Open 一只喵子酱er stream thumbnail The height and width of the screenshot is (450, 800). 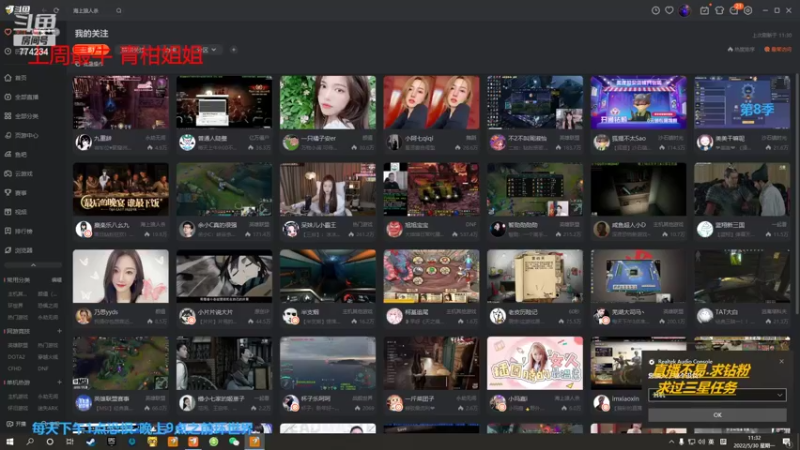click(328, 103)
